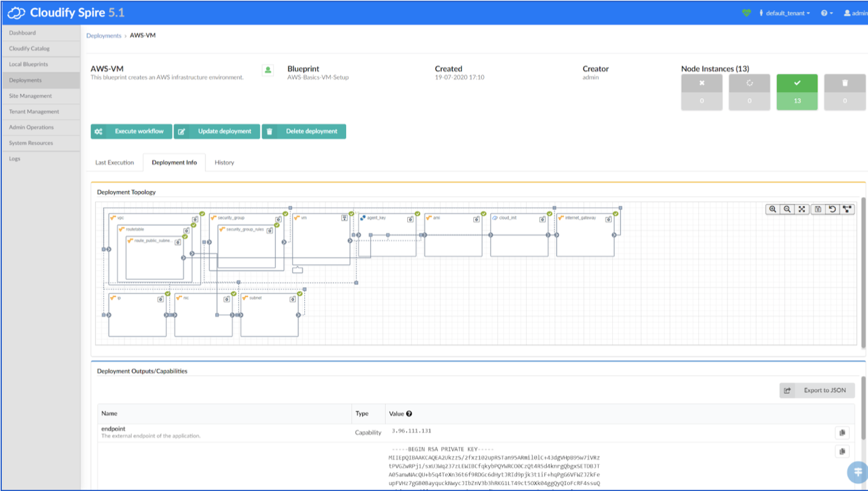The width and height of the screenshot is (868, 491).
Task: Open the subnet node details icon
Action: coord(293,299)
